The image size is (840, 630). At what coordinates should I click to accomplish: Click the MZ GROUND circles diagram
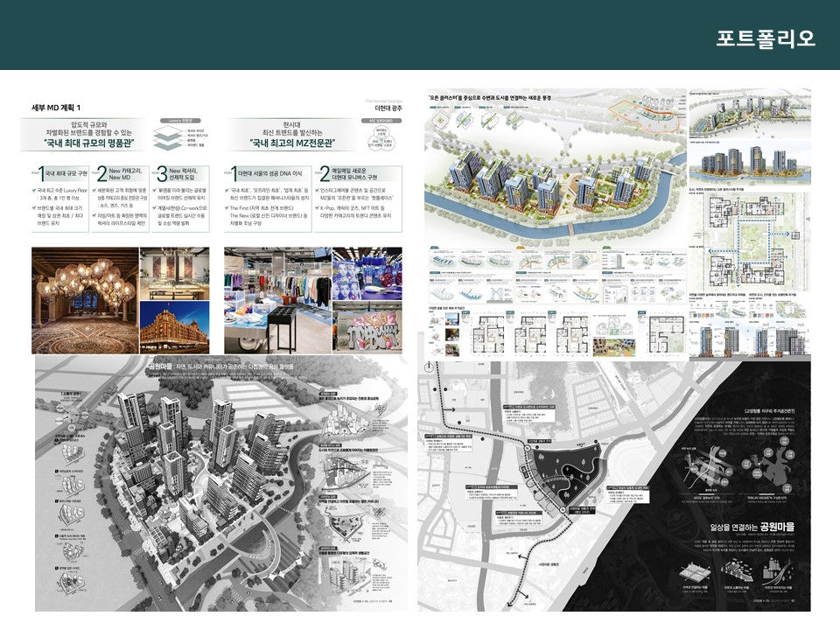pos(381,138)
